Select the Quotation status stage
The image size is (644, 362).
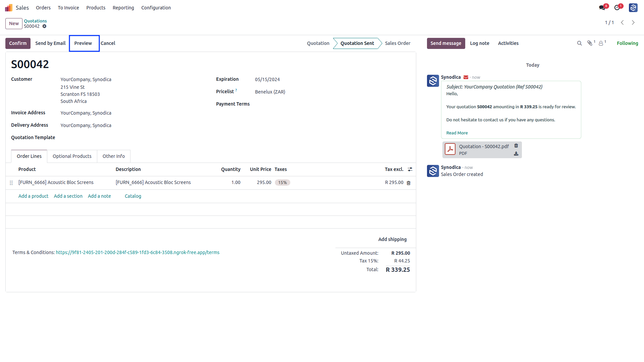coord(318,43)
